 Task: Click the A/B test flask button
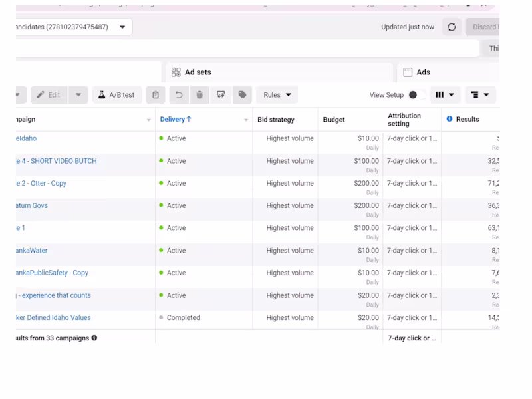pos(117,95)
